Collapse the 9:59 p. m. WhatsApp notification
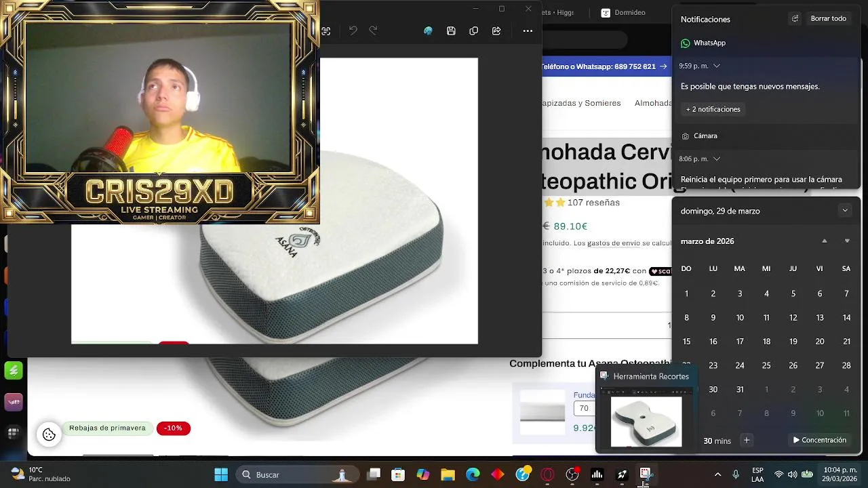 click(716, 66)
